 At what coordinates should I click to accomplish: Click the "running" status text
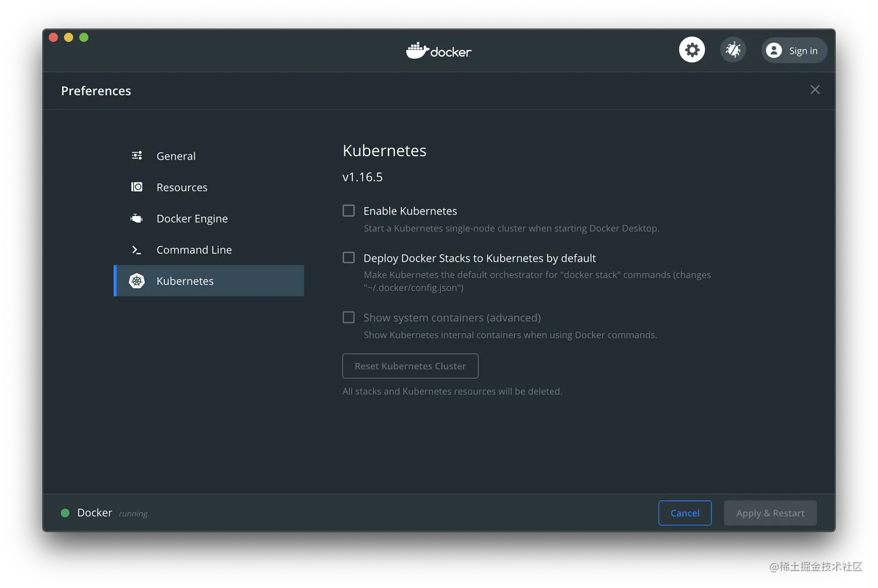coord(133,514)
